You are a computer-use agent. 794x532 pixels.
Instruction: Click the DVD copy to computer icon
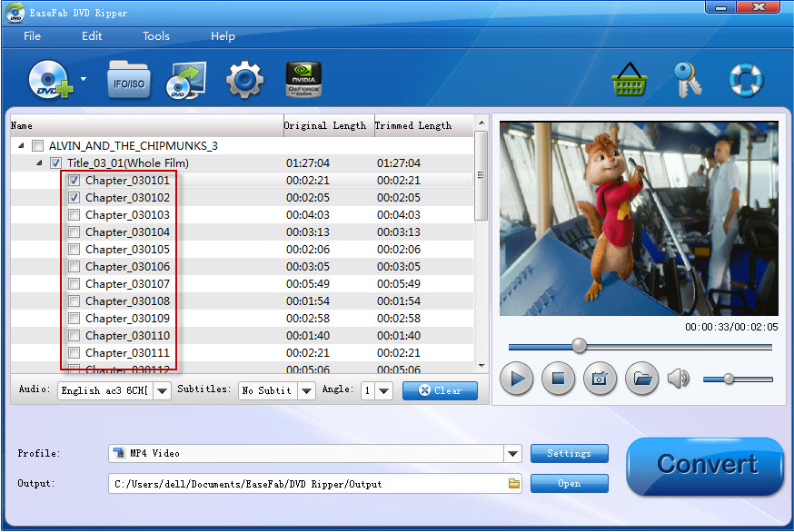pos(186,80)
